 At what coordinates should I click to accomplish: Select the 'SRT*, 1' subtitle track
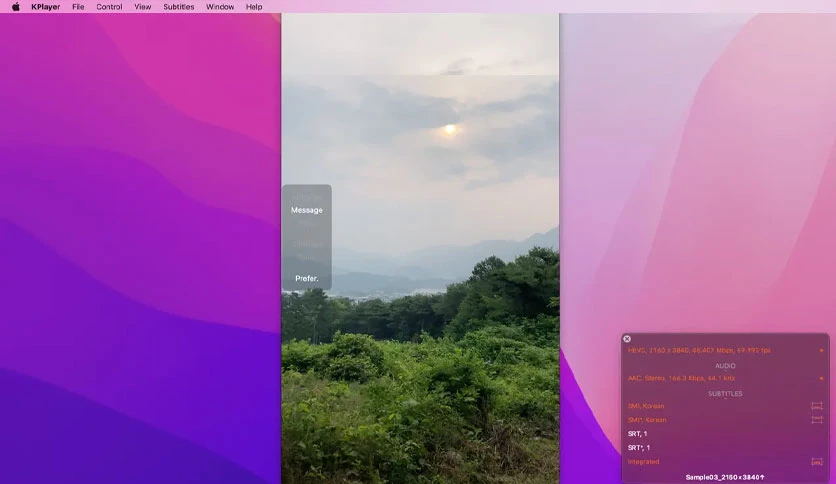pyautogui.click(x=638, y=448)
